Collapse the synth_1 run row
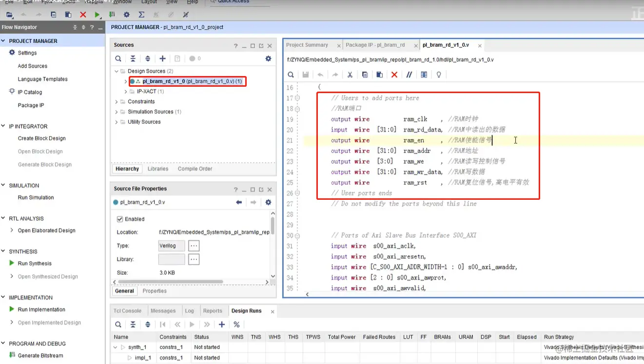 point(116,347)
